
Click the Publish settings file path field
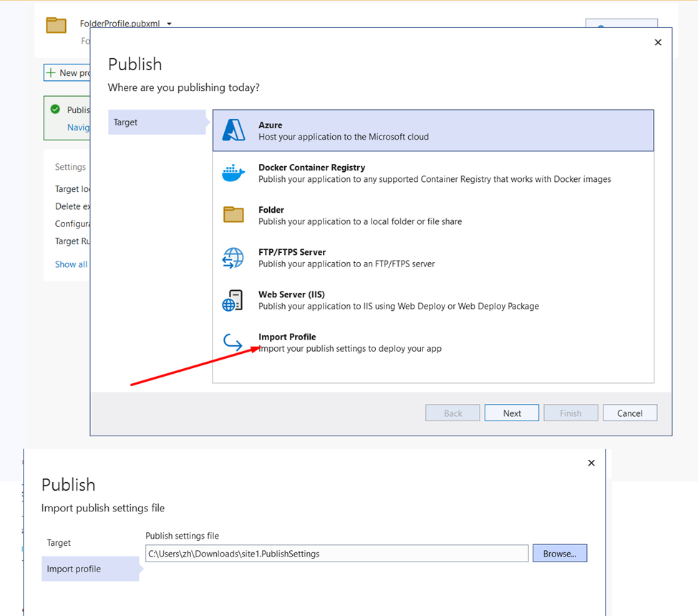[336, 554]
